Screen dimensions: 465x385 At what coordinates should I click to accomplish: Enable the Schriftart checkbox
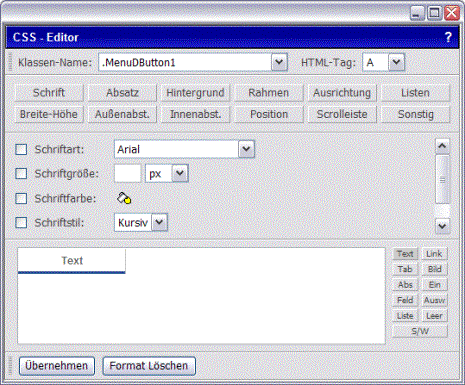[x=21, y=149]
